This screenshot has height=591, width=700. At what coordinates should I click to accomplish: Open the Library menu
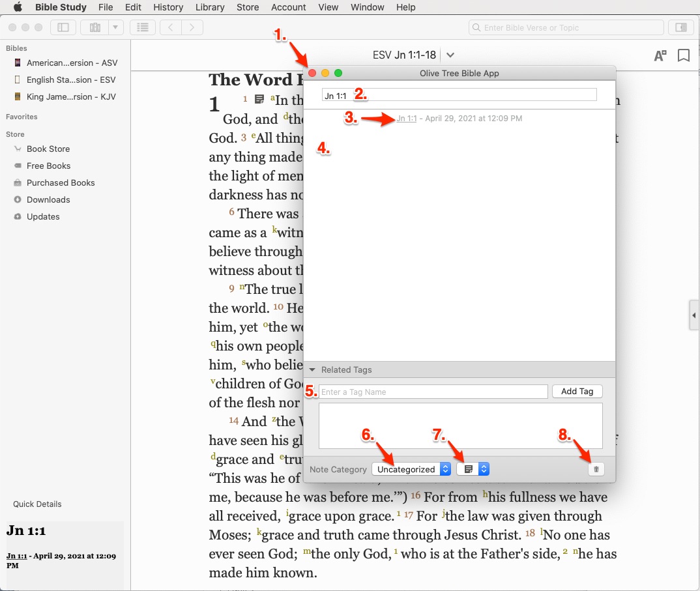point(210,7)
